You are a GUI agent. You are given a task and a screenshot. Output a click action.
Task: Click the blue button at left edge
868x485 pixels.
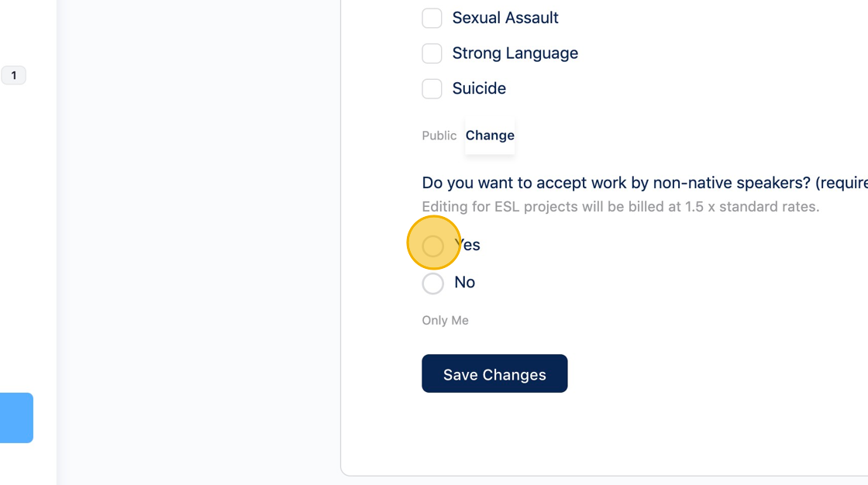tap(16, 418)
